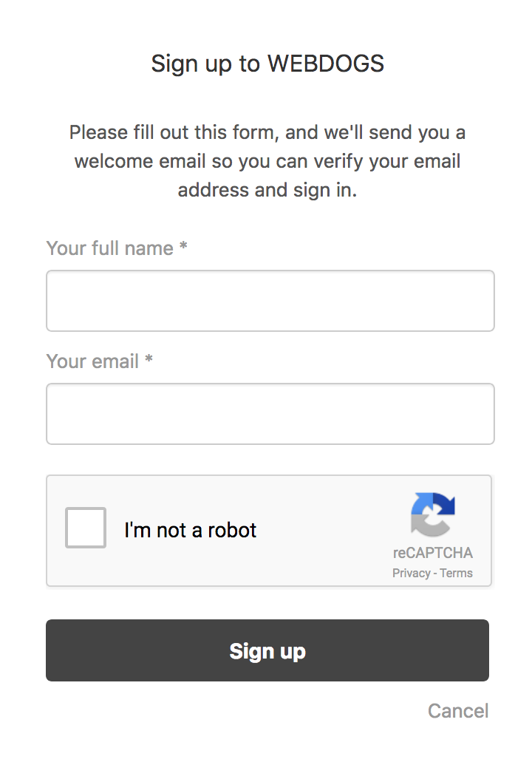Screen dimensions: 532x779
Task: Focus the Your full name input field
Action: [x=270, y=301]
